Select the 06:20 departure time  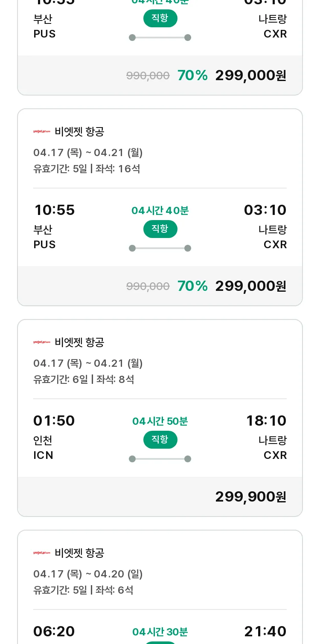54,632
